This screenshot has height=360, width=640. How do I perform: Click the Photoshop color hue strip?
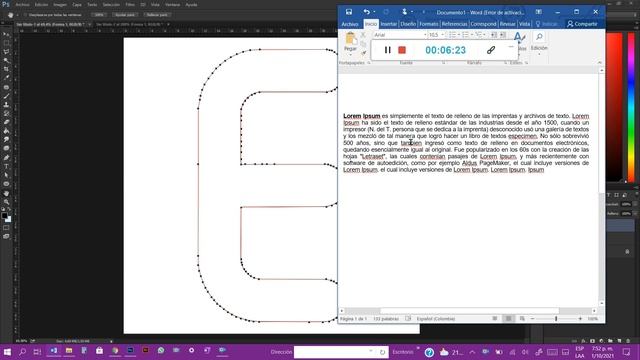[x=631, y=107]
